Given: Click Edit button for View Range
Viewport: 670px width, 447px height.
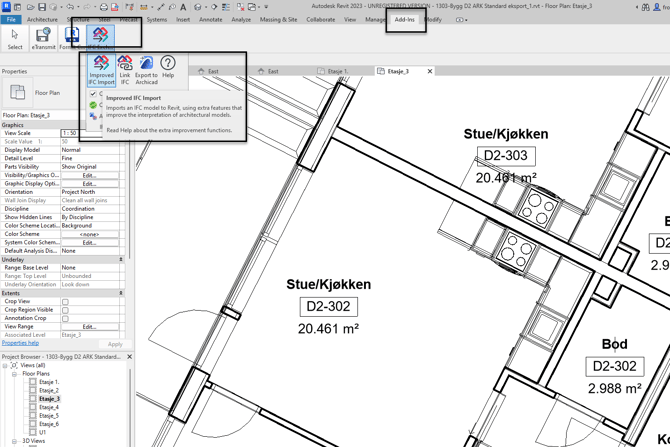Looking at the screenshot, I should click(89, 327).
